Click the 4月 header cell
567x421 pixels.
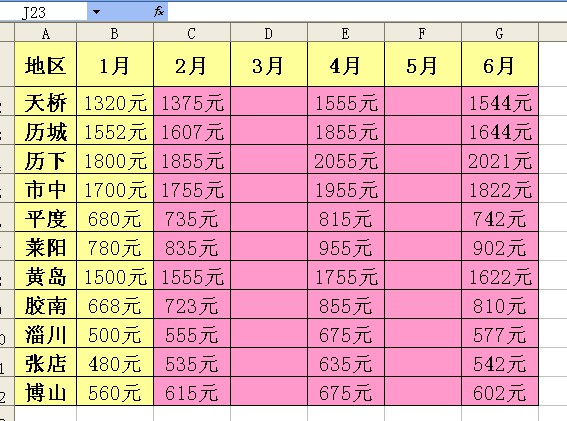(x=346, y=64)
